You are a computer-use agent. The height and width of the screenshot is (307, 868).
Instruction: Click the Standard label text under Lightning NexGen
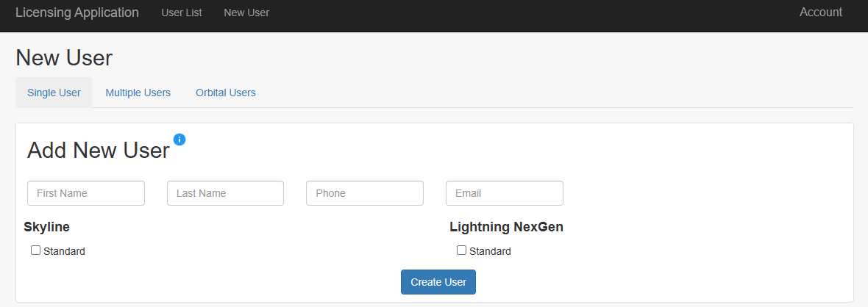(x=490, y=251)
